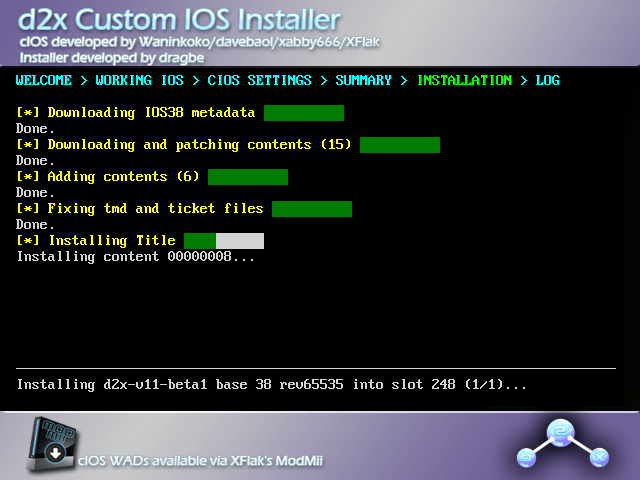Click the 'Downloading IOS38 metadata' line

[x=136, y=113]
